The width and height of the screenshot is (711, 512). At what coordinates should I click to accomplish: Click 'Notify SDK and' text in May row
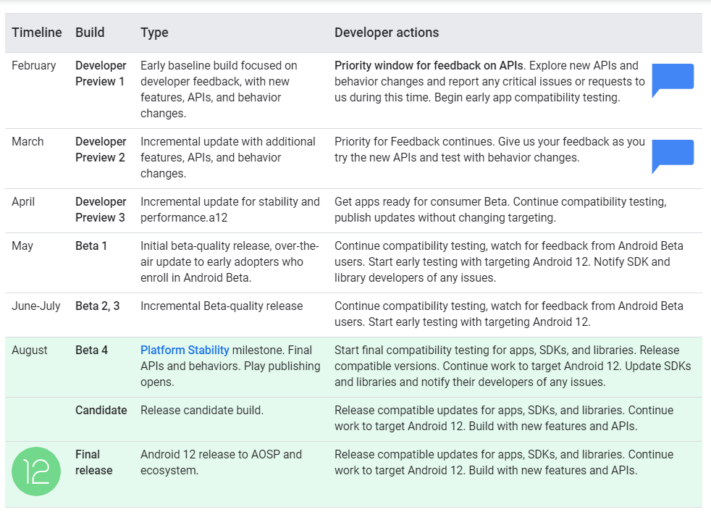pyautogui.click(x=632, y=262)
